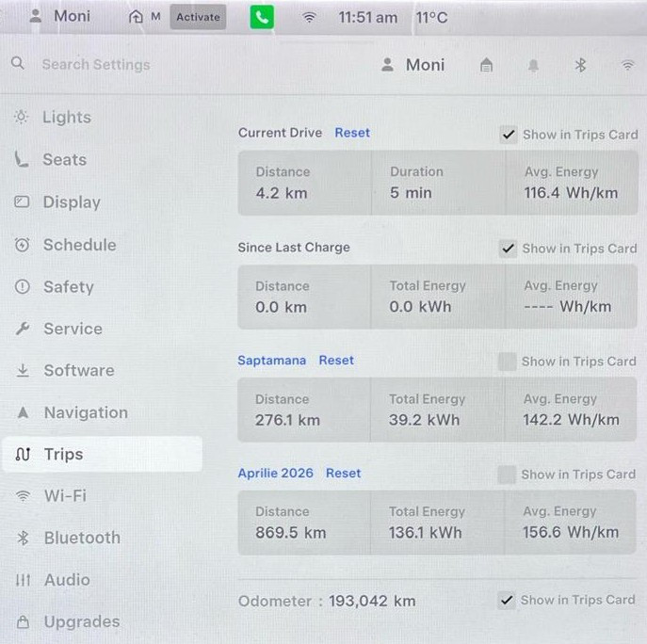Open the Moni driver profile in settings header
647x644 pixels.
point(413,65)
